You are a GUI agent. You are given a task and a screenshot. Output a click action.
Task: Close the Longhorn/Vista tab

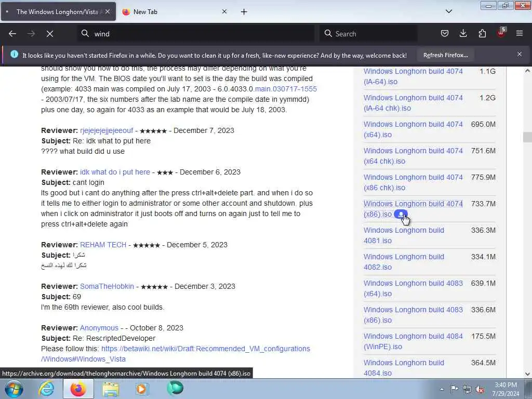click(108, 11)
